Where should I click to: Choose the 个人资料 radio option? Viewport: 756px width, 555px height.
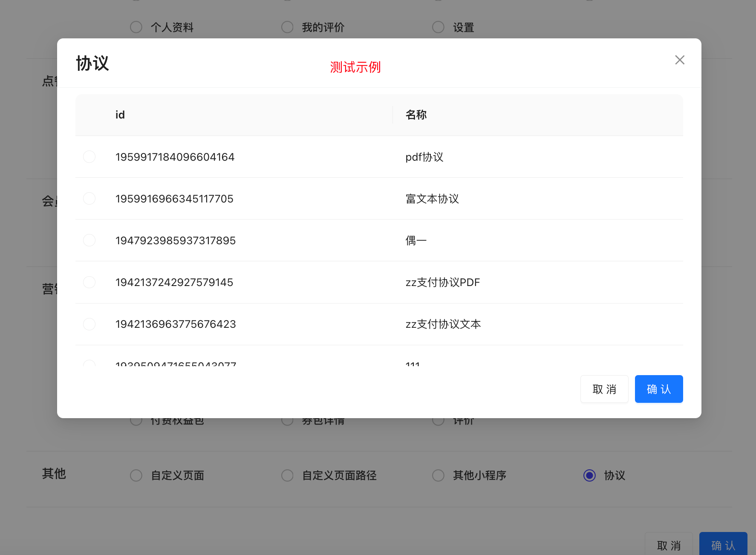(x=136, y=27)
